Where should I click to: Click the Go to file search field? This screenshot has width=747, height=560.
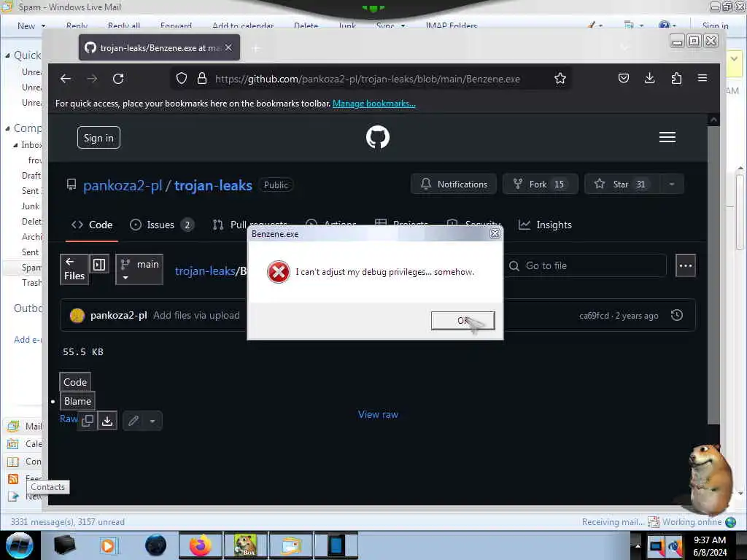pos(586,265)
